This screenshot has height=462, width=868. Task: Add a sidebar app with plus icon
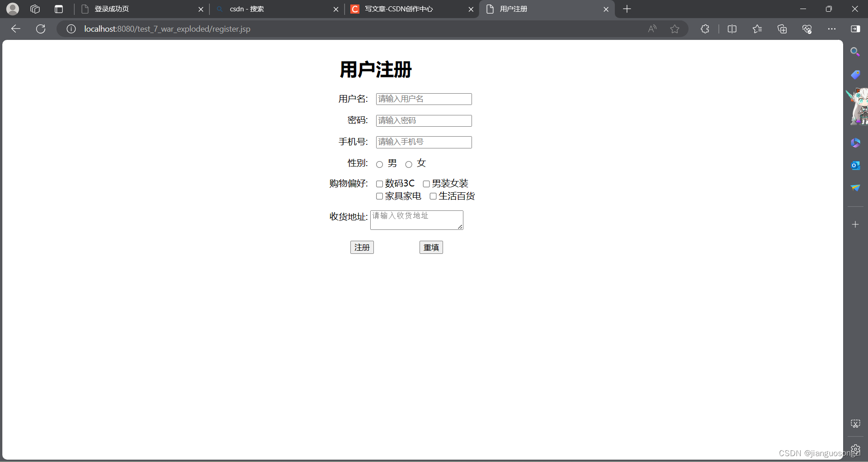855,224
